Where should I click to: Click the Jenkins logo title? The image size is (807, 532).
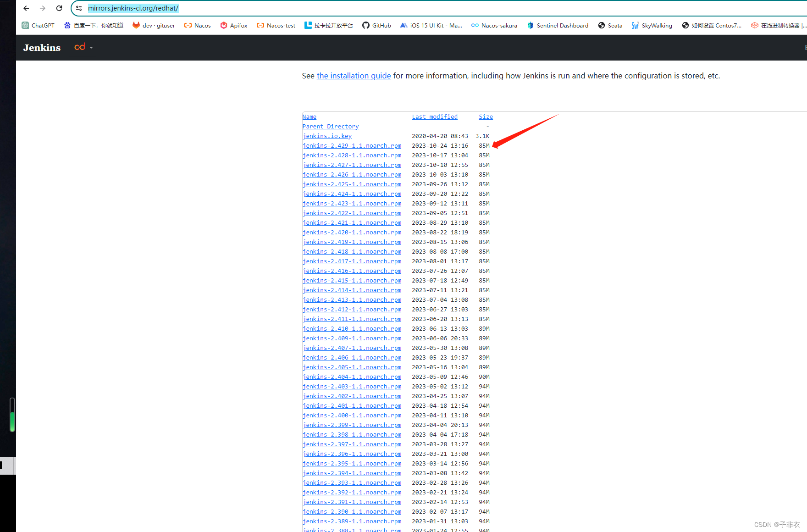(x=42, y=48)
